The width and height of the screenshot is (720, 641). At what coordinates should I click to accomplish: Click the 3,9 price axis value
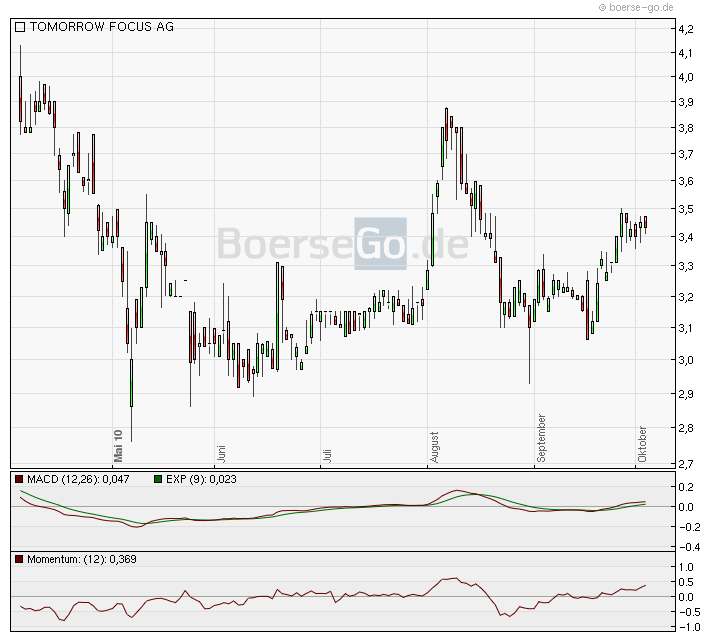coord(686,102)
